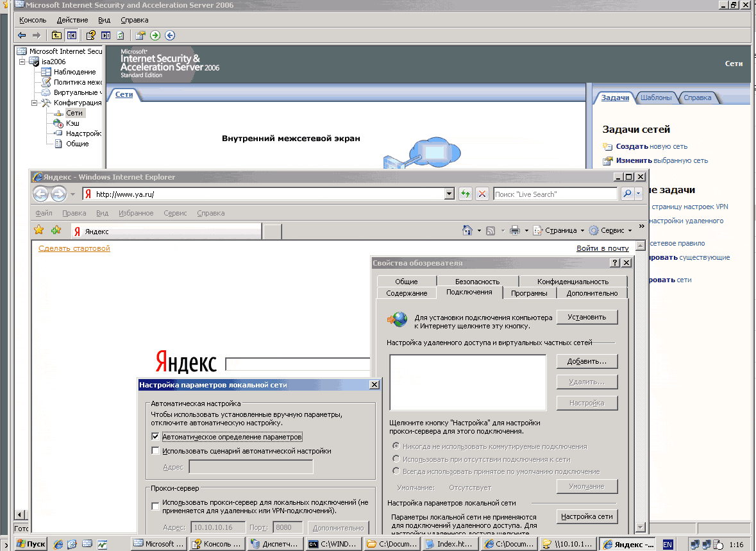Open the address bar dropdown arrow

(449, 194)
